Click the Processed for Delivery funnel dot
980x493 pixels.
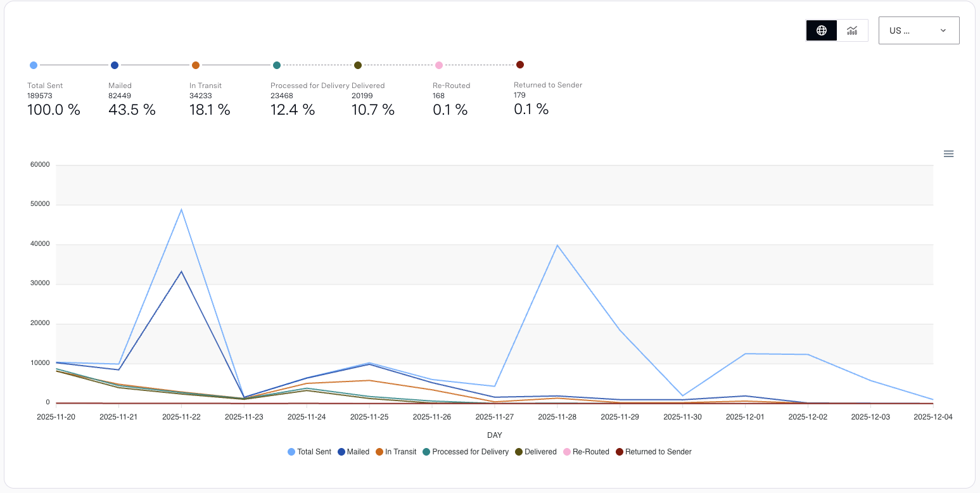click(x=277, y=65)
